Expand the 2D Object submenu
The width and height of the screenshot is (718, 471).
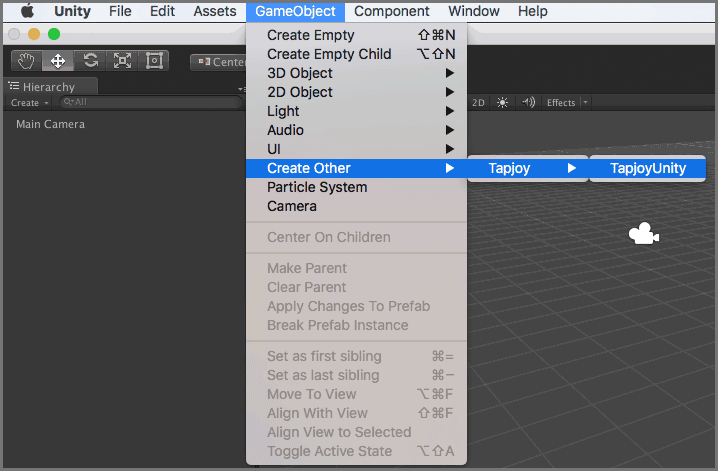[356, 92]
